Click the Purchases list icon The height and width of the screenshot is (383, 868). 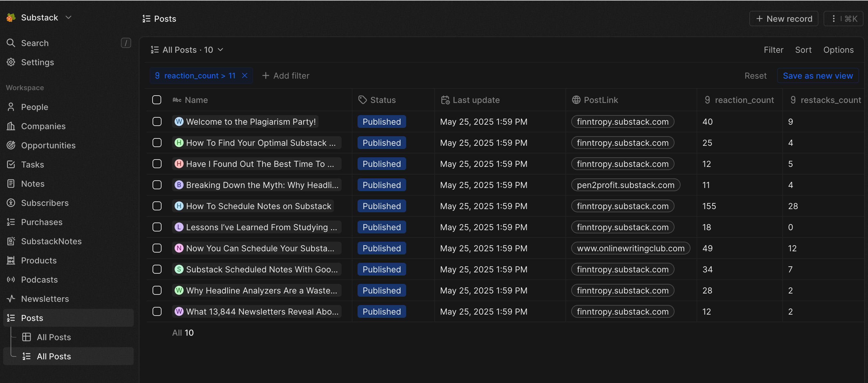tap(11, 222)
